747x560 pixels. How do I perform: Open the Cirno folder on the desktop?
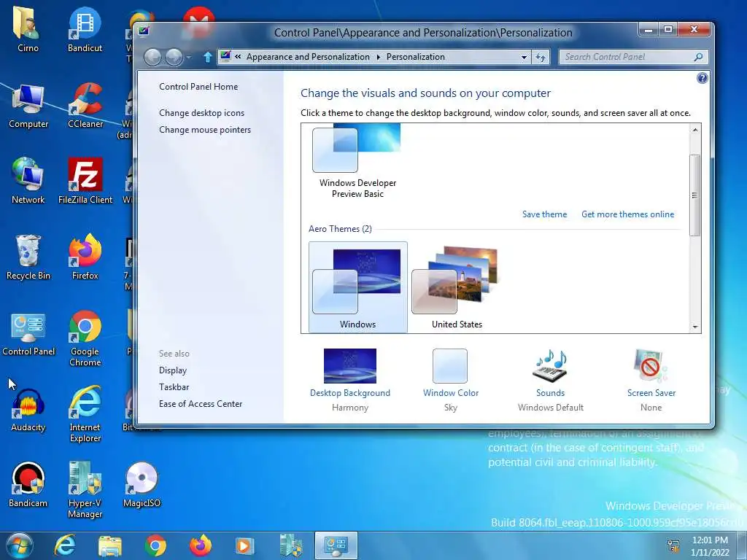(x=28, y=29)
